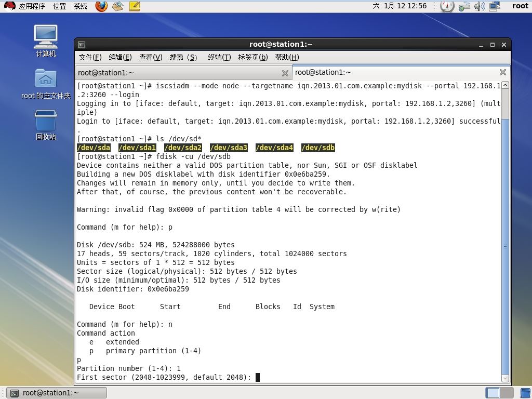Click the terminal scrollbar down arrow
Image resolution: width=532 pixels, height=399 pixels.
(505, 378)
